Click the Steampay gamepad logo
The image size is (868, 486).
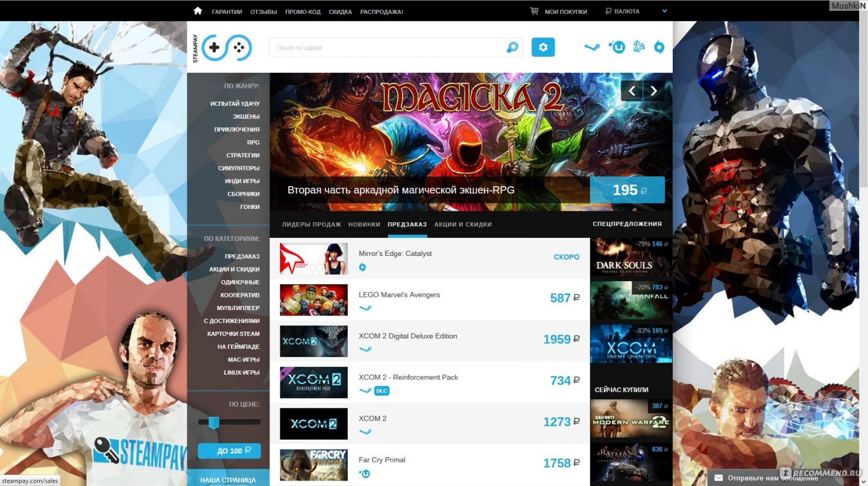coord(226,48)
